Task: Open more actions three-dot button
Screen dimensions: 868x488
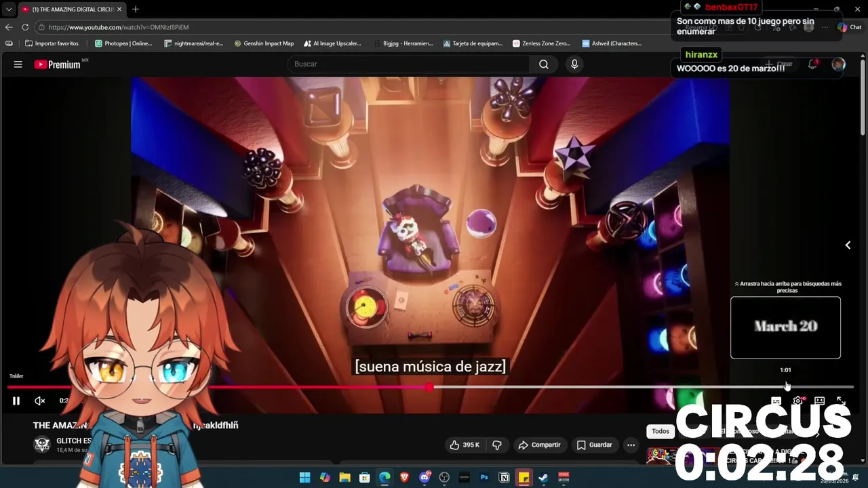Action: click(x=631, y=445)
